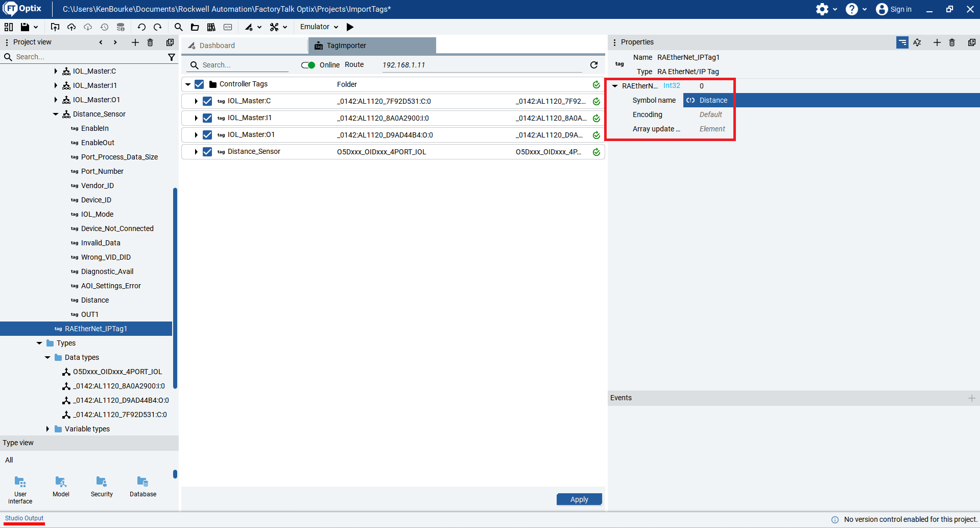Expand the Distance_Sensor row in TagImporter
Screen dimensions: 980x528
click(196, 152)
